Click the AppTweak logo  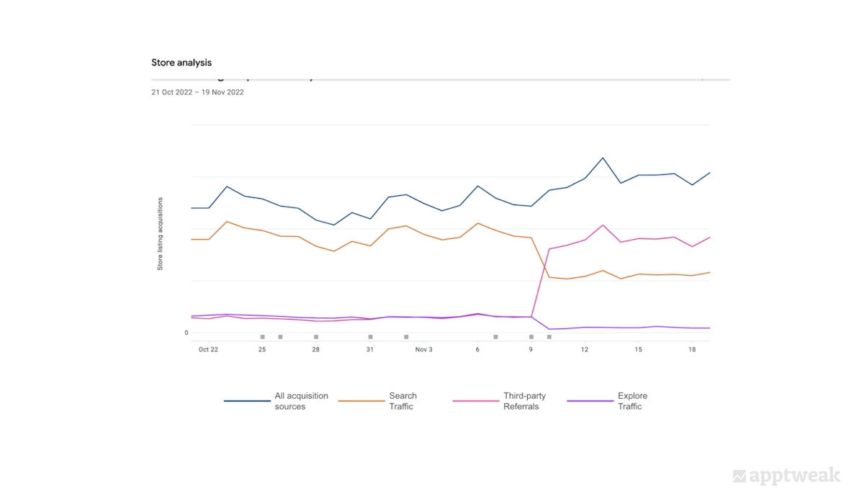click(786, 477)
